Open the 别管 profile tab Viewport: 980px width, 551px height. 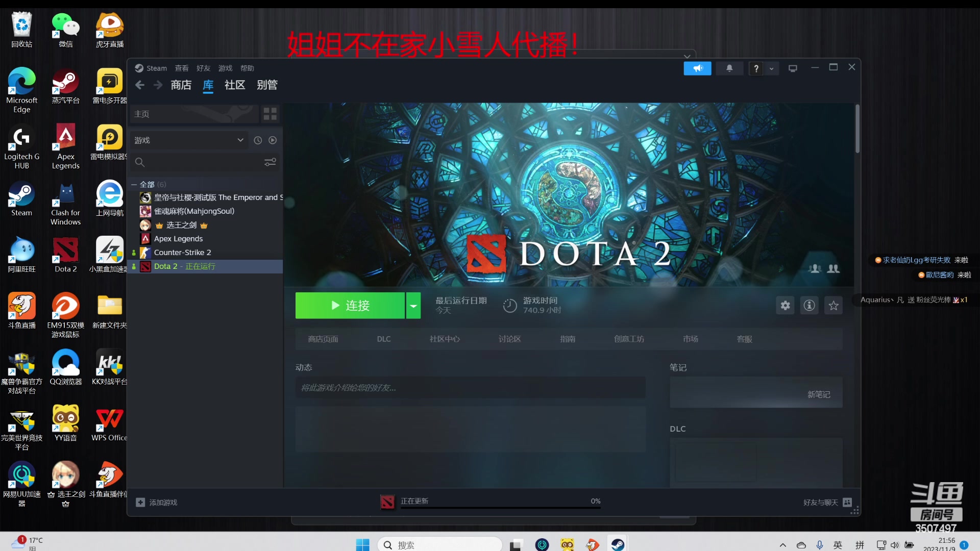pyautogui.click(x=267, y=85)
